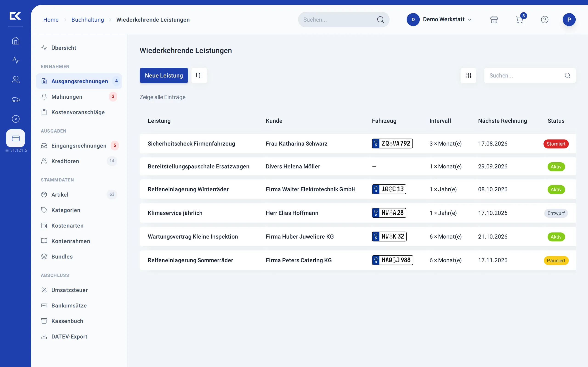This screenshot has width=588, height=367.
Task: Click the Storniert status badge
Action: (x=556, y=144)
